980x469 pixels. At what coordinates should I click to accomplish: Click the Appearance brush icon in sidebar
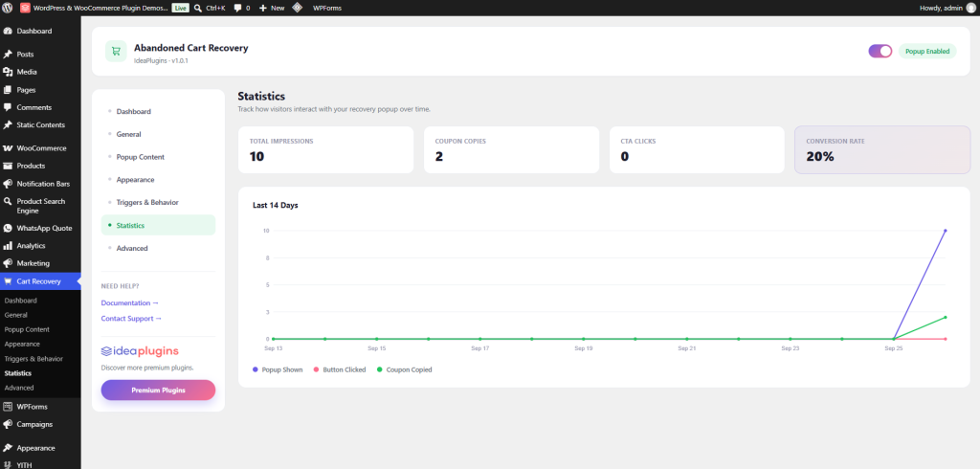pos(8,448)
